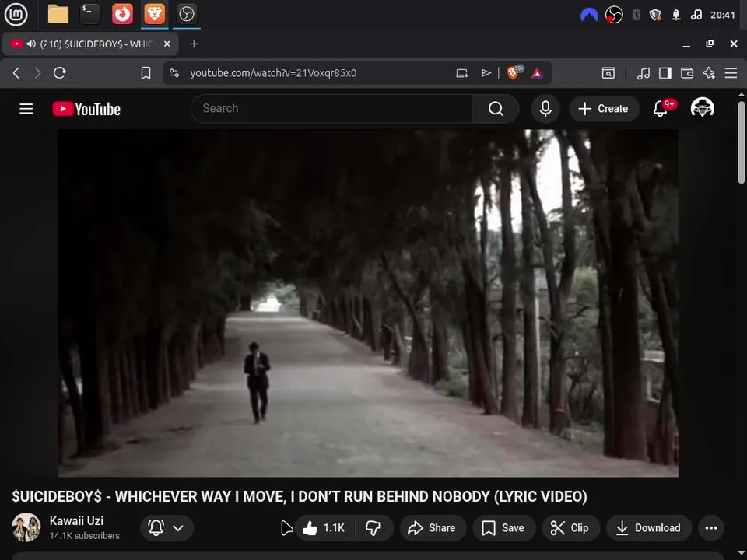Open the account avatar menu
The width and height of the screenshot is (747, 560).
702,108
